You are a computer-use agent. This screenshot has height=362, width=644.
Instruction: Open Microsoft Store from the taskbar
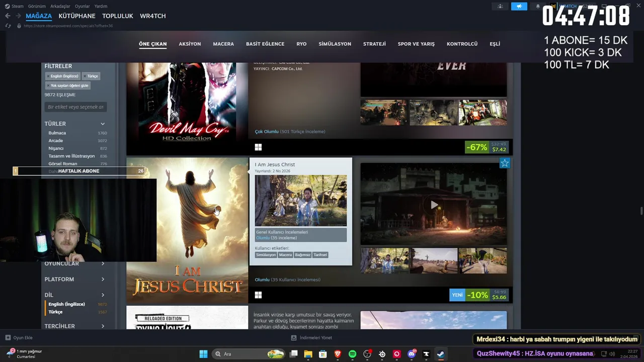tap(323, 354)
